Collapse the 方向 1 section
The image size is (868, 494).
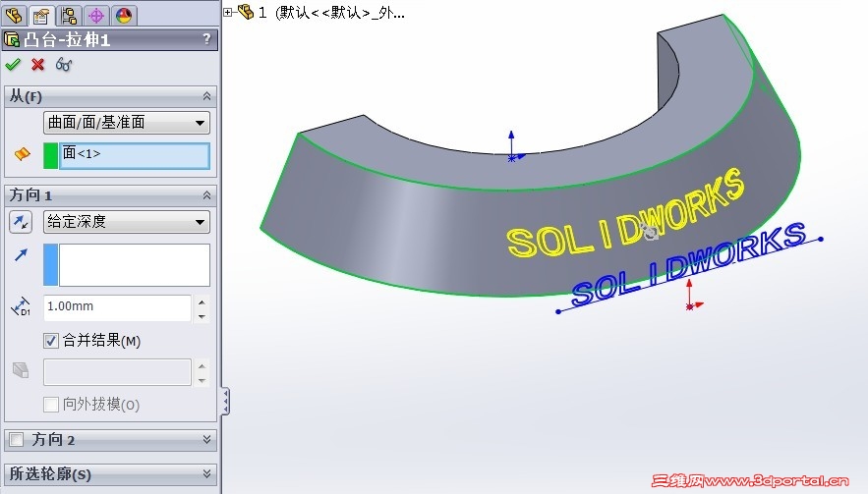pos(206,194)
